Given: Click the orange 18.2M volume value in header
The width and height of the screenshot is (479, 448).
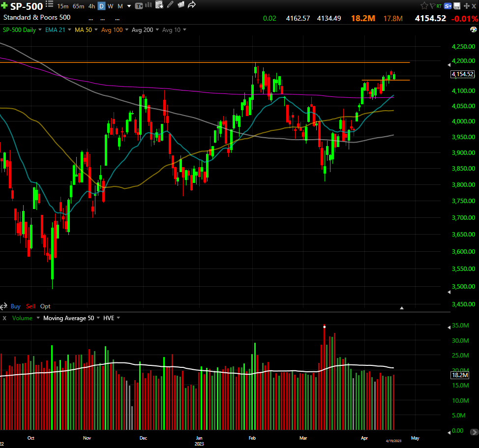Looking at the screenshot, I should click(363, 18).
